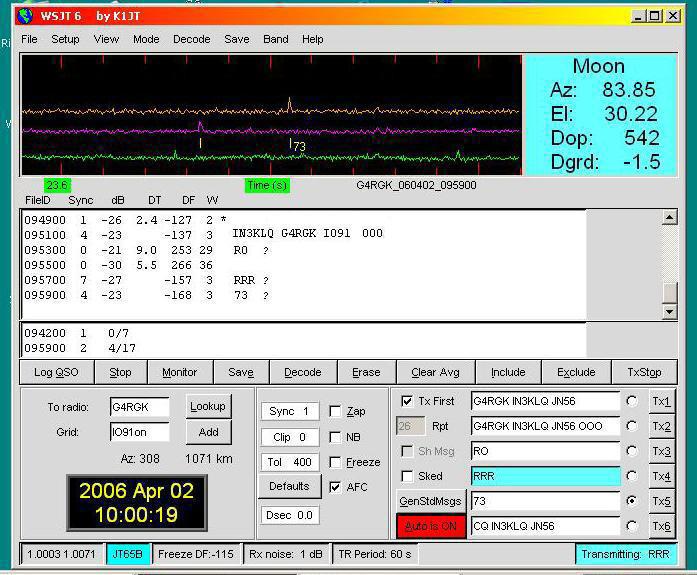Select the Tx1 message radio button
The height and width of the screenshot is (575, 697).
[631, 401]
